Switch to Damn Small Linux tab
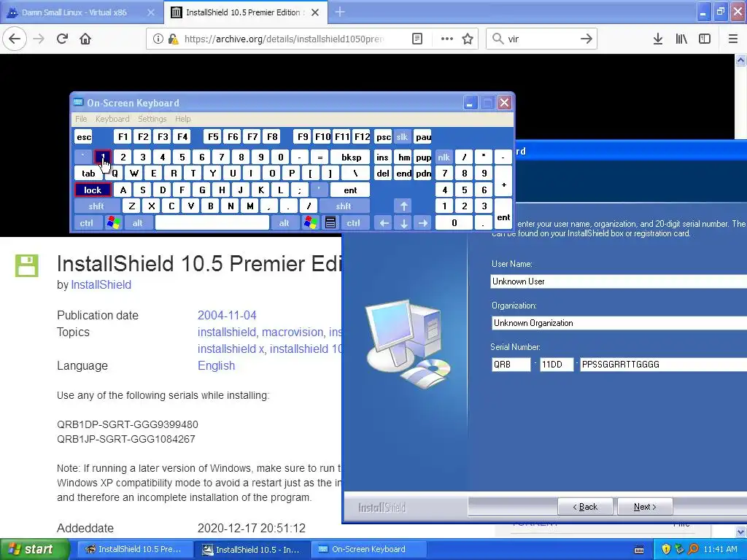The width and height of the screenshot is (747, 560). pos(82,12)
